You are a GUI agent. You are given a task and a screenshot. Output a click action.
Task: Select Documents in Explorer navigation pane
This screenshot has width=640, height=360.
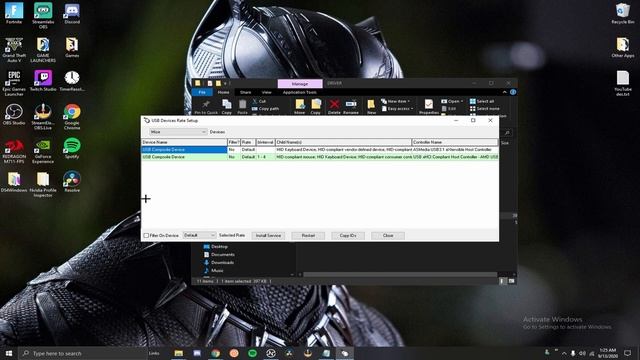pyautogui.click(x=219, y=255)
